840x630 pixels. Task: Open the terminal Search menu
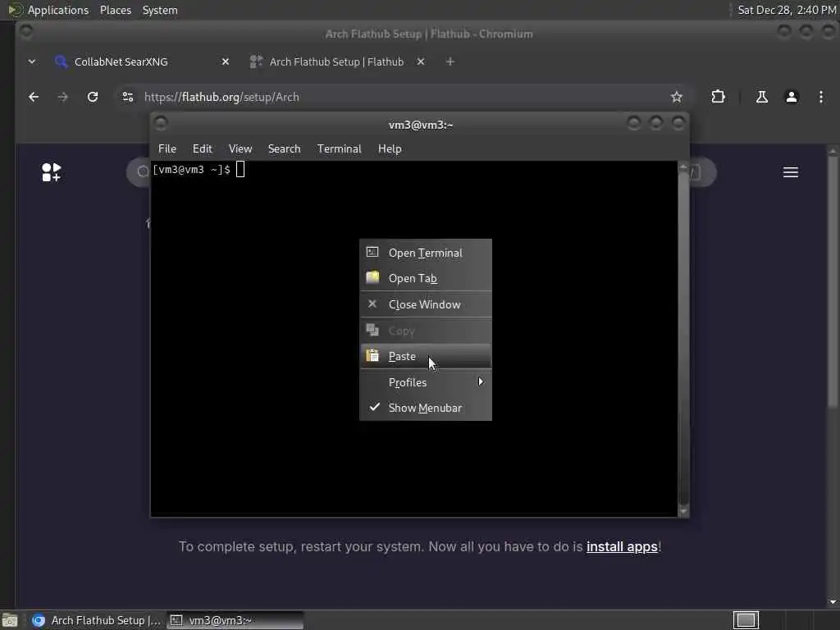284,149
